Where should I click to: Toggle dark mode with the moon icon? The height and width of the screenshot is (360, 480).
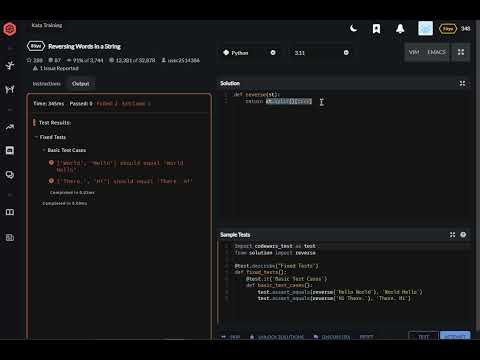pyautogui.click(x=354, y=29)
